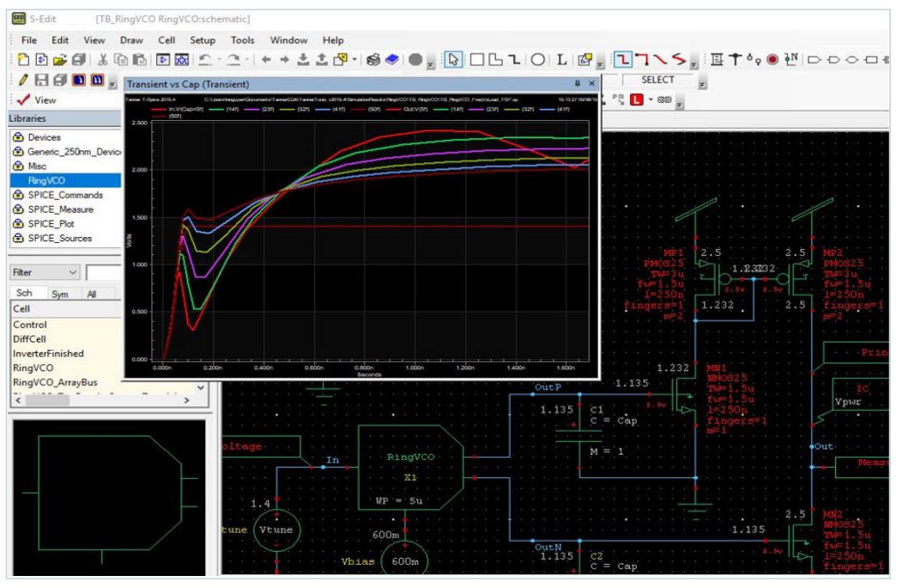This screenshot has width=897, height=588.
Task: Select the orthogonal wire tool
Action: pos(623,60)
